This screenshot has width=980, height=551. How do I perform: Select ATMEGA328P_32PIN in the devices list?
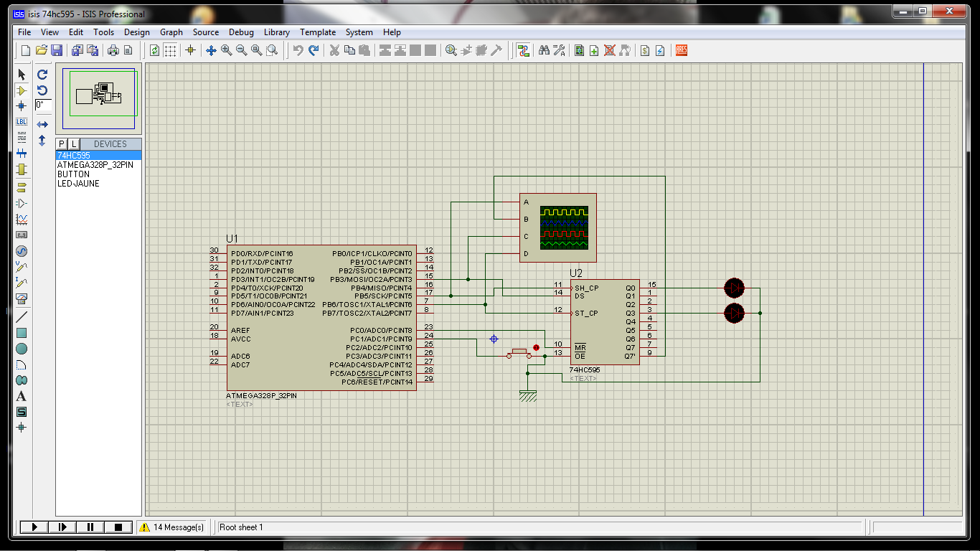pos(95,165)
